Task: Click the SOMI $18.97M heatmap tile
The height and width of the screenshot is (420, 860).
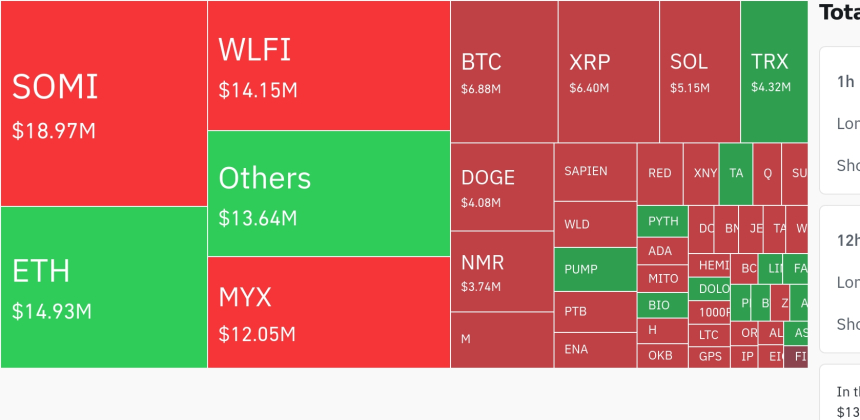Action: click(x=104, y=103)
